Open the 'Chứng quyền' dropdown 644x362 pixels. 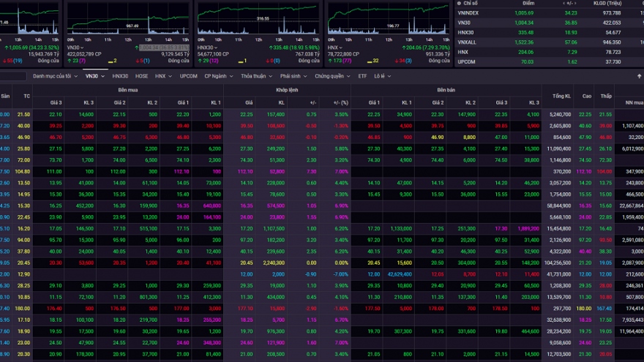[332, 76]
